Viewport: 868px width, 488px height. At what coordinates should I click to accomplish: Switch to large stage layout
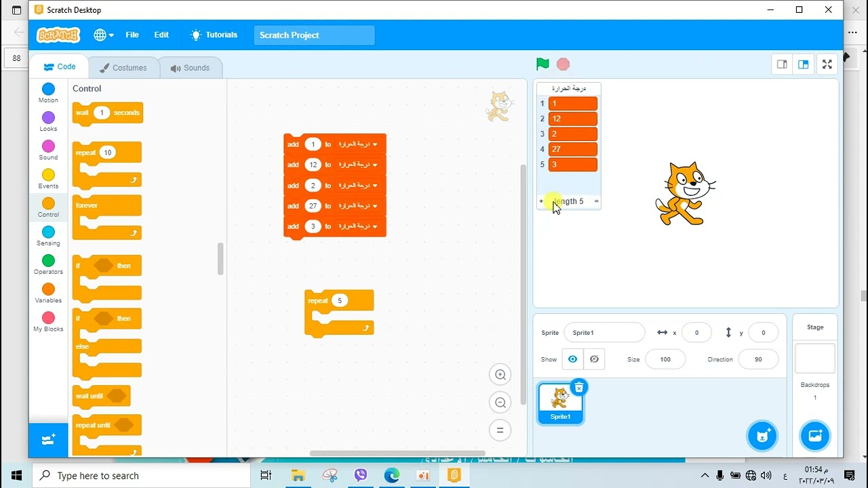tap(803, 64)
